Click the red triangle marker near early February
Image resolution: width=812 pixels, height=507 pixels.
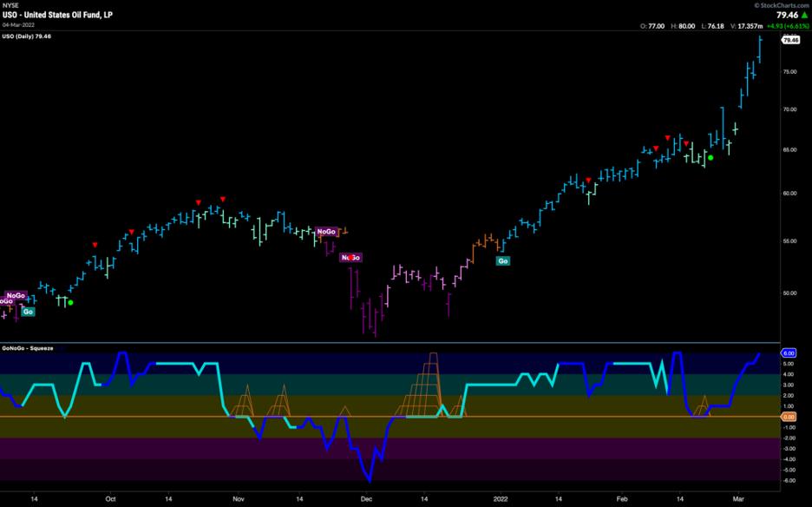(x=589, y=180)
